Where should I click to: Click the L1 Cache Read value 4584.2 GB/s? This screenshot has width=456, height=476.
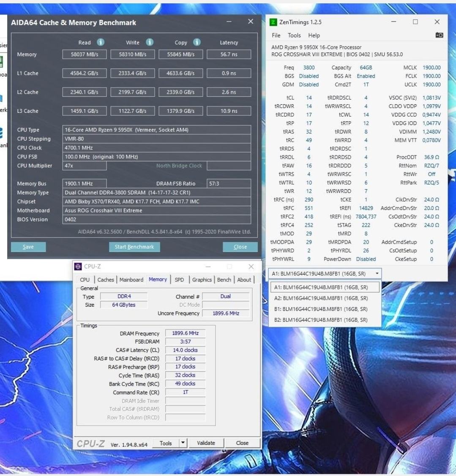click(x=85, y=73)
